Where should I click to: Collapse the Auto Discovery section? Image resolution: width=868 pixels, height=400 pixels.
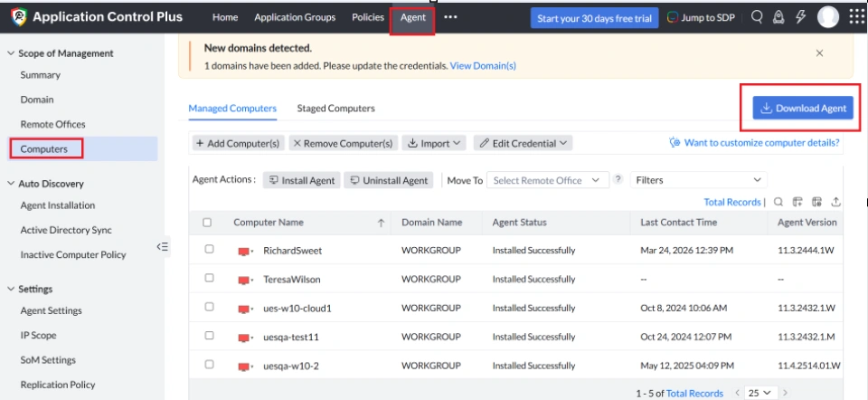point(11,184)
